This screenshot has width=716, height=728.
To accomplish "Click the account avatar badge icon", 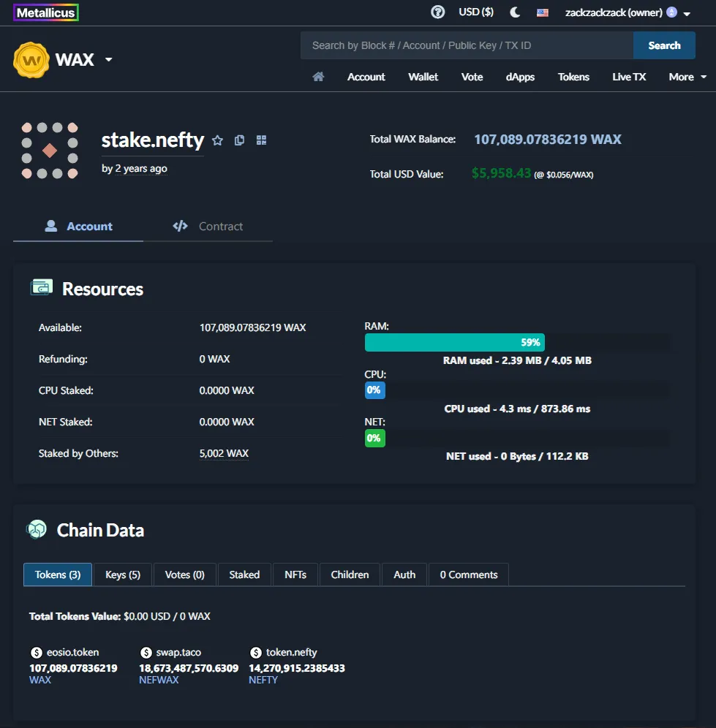I will point(671,12).
